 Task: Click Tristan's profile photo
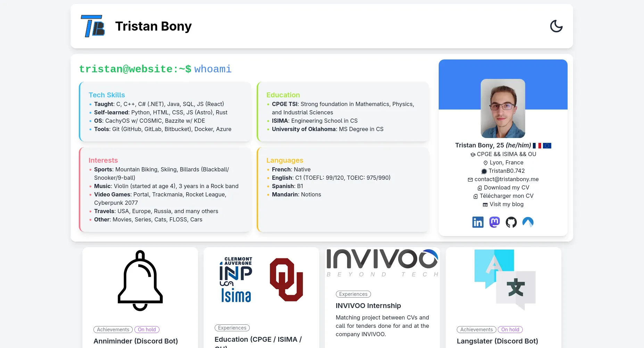click(503, 108)
